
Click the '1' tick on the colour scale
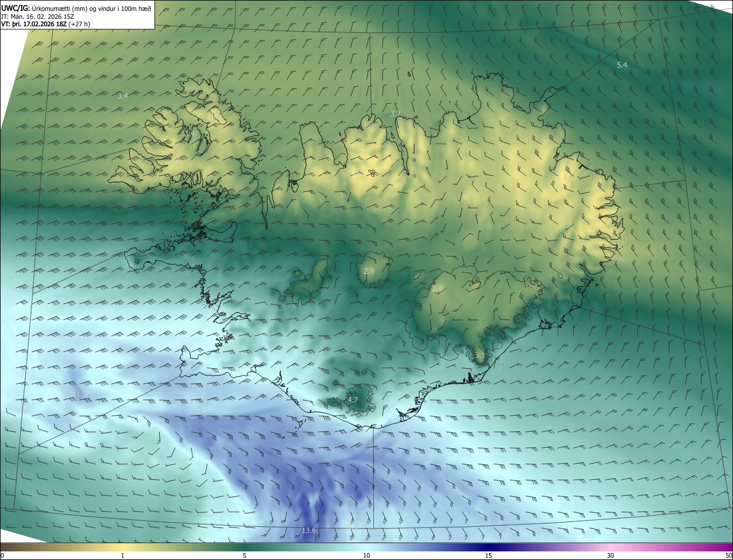123,555
